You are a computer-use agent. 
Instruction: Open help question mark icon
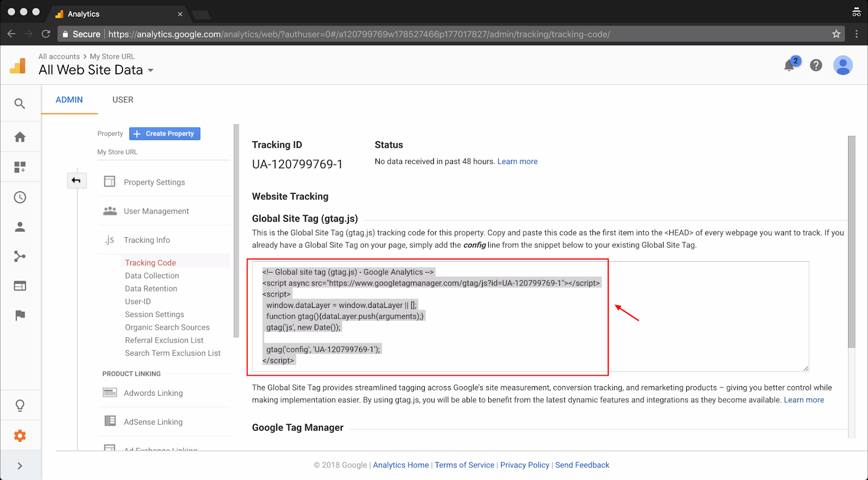pos(816,66)
